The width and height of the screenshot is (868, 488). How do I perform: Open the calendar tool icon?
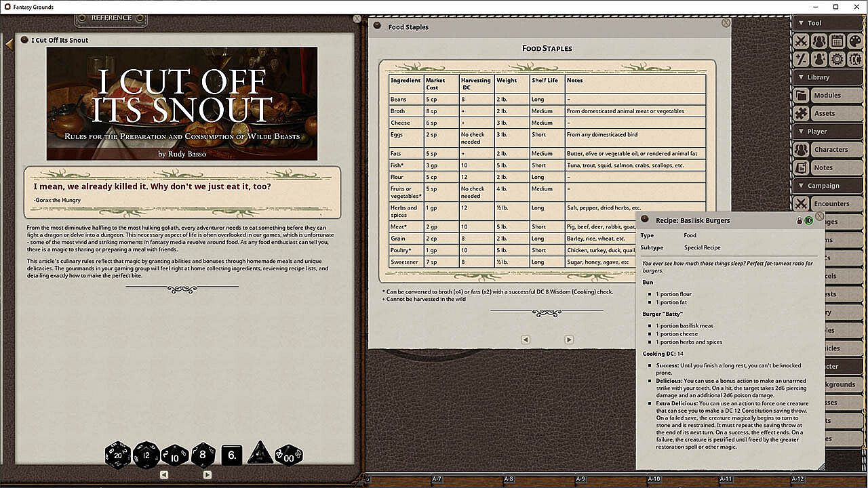click(837, 41)
